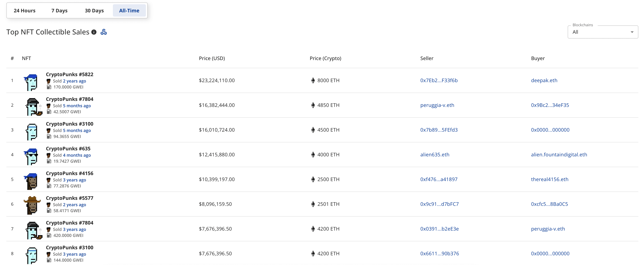Open the 30 Days tab

(94, 10)
